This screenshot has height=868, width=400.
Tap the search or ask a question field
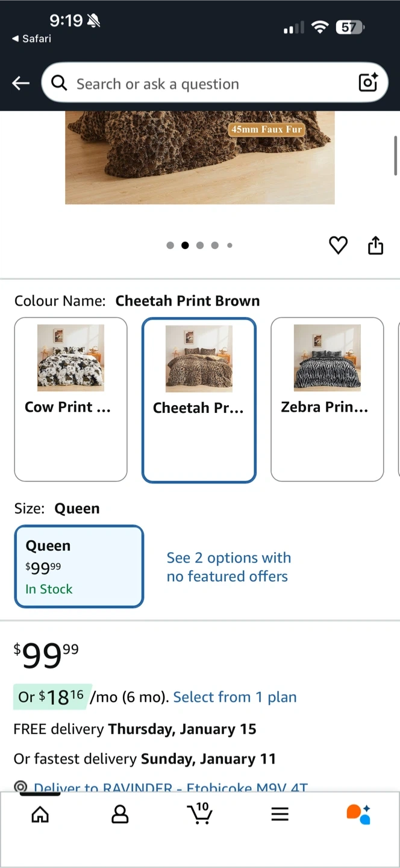coord(205,83)
